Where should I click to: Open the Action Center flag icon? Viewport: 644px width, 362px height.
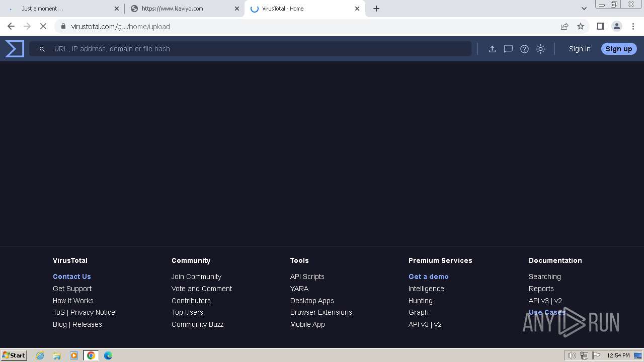[x=596, y=355]
